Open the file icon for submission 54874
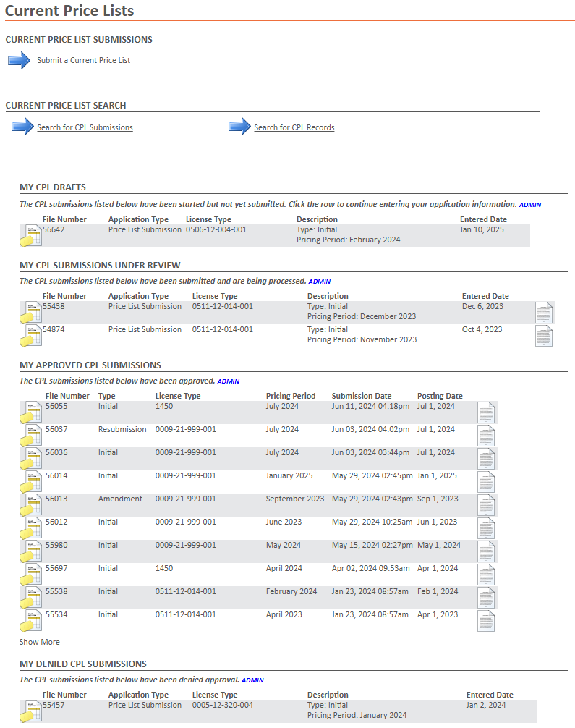This screenshot has height=728, width=575. pyautogui.click(x=30, y=336)
